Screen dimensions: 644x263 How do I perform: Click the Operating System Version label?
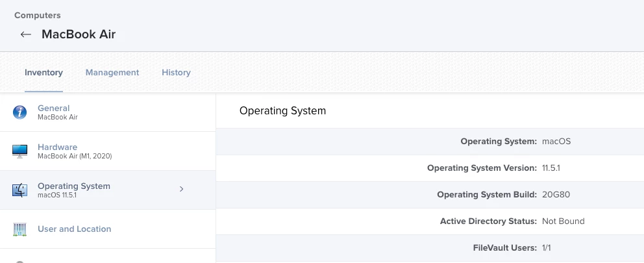[x=482, y=168]
